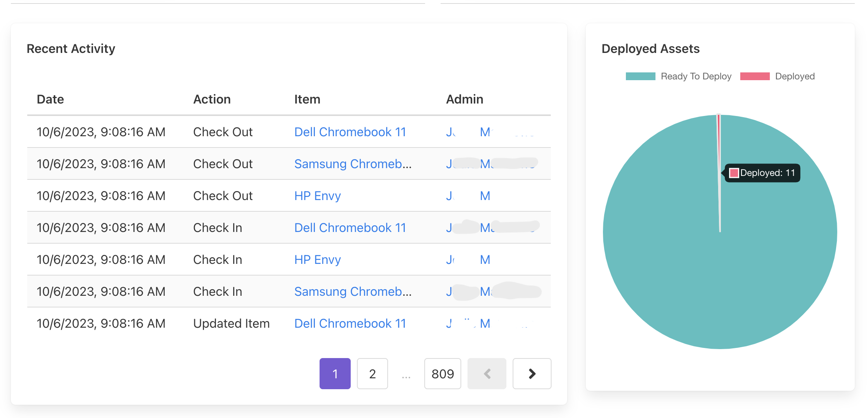Toggle the Deployed legend swatch
The width and height of the screenshot is (868, 418).
(x=755, y=76)
